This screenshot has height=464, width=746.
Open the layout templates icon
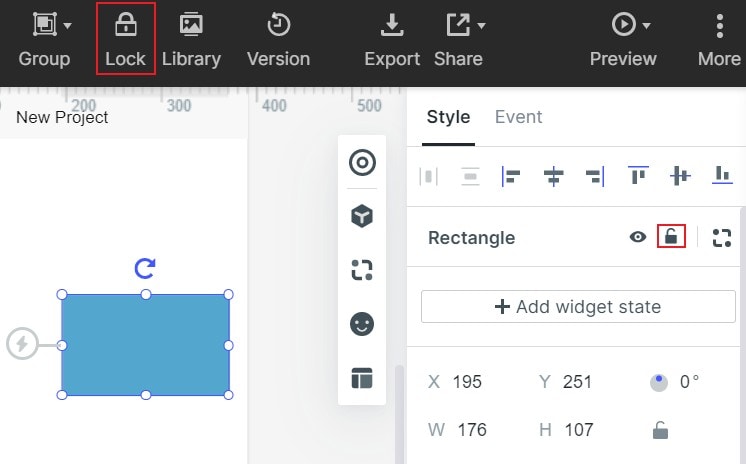362,378
